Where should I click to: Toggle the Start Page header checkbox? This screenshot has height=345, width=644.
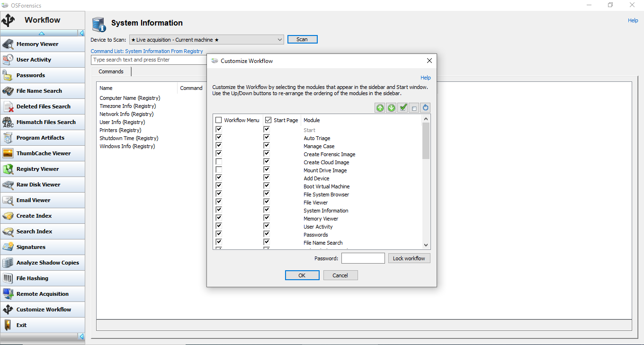click(x=268, y=120)
